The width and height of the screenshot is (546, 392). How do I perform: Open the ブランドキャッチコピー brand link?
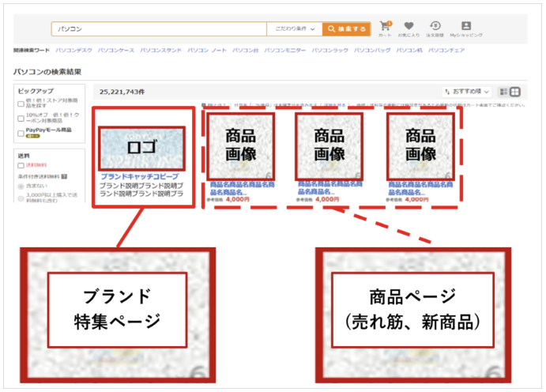click(139, 176)
